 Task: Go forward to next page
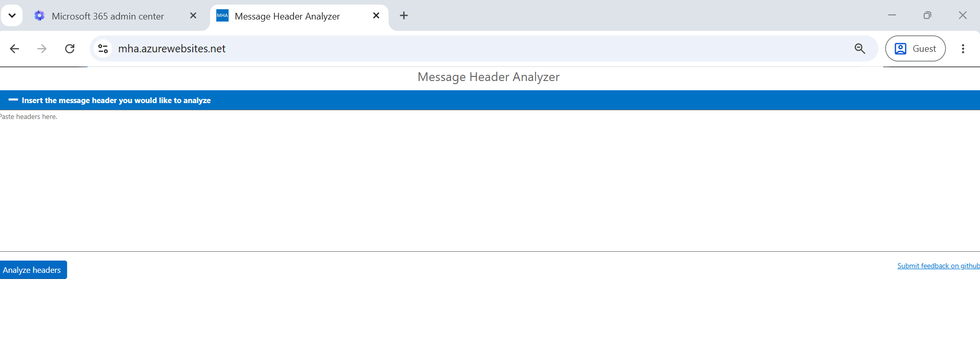[x=42, y=49]
